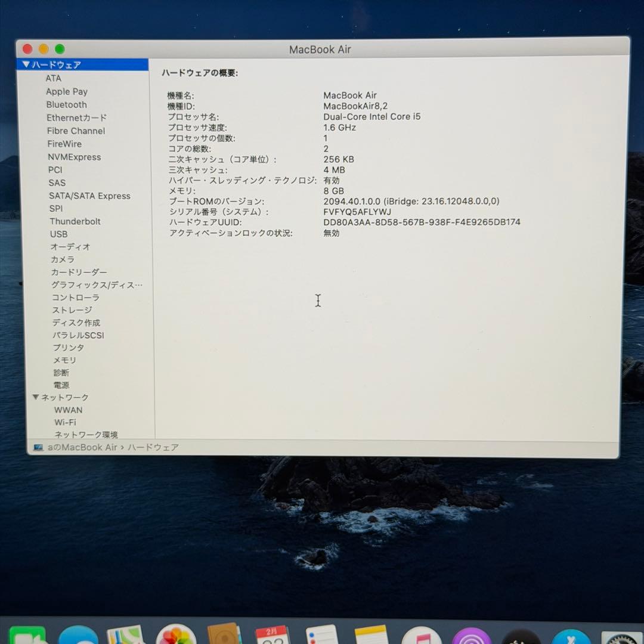The image size is (644, 644).
Task: Select NVMExpress in the sidebar
Action: tap(75, 157)
